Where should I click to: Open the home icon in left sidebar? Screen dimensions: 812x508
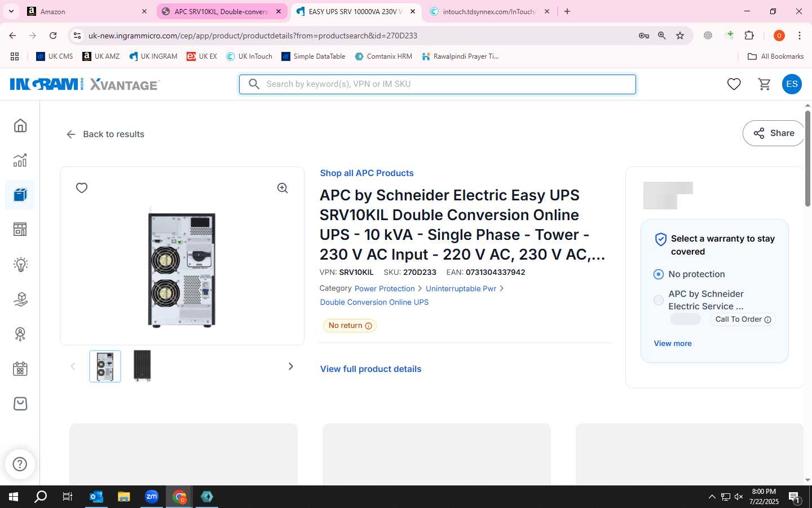(20, 125)
